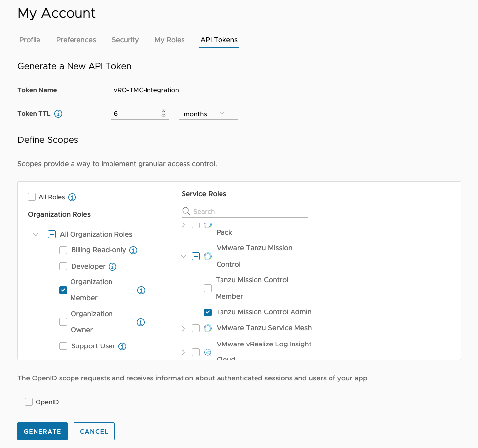Click the Generate button

[x=42, y=431]
